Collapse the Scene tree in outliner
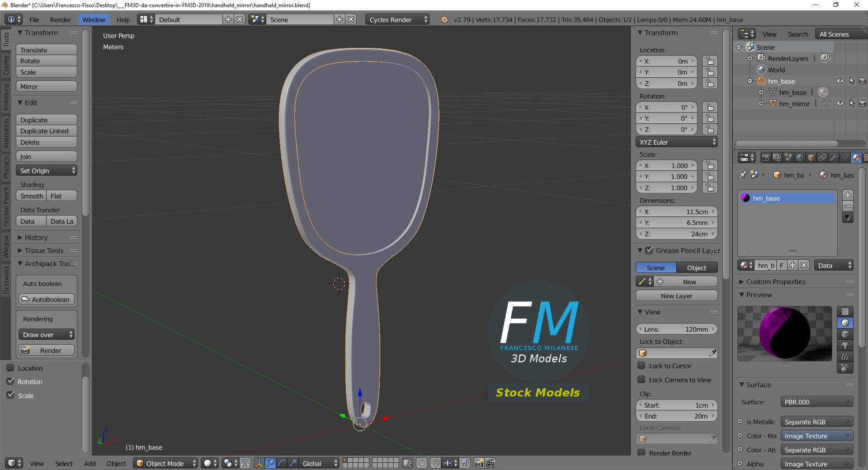This screenshot has width=868, height=470. coord(739,47)
